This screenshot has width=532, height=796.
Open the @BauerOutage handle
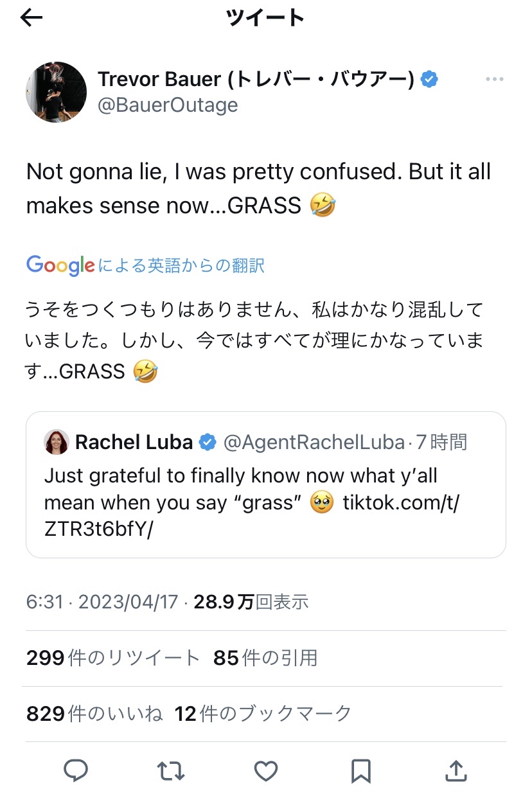(168, 105)
